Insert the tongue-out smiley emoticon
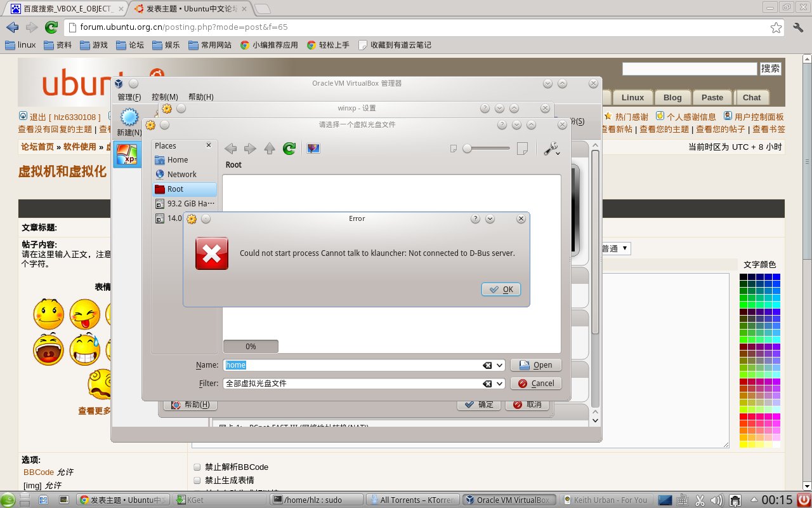This screenshot has height=508, width=812. pyautogui.click(x=85, y=313)
